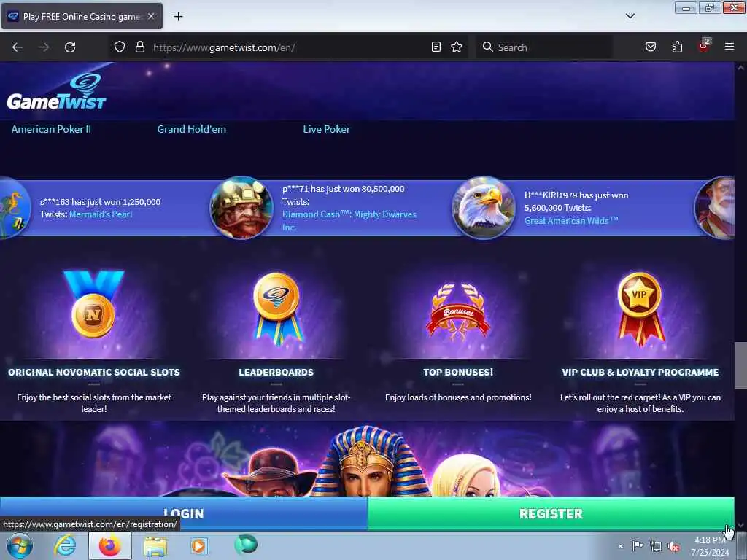Open media player icon in taskbar
747x560 pixels.
(x=199, y=545)
